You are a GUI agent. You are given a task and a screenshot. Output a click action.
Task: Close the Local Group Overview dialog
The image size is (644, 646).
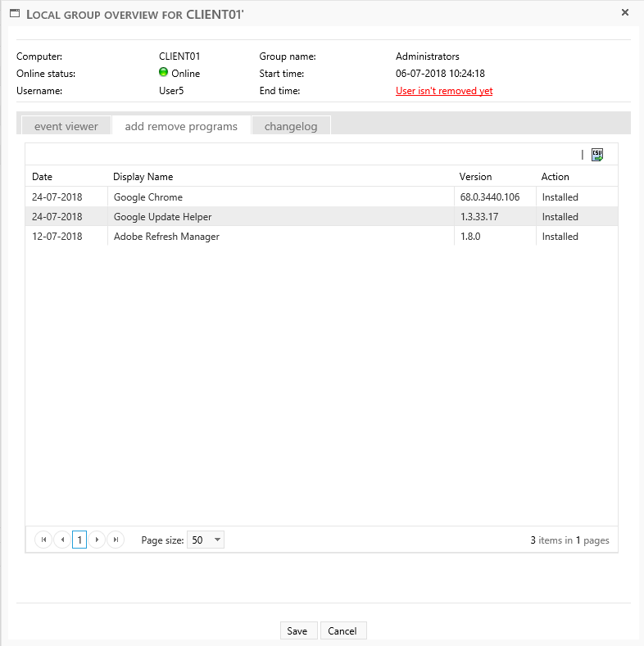tap(625, 13)
